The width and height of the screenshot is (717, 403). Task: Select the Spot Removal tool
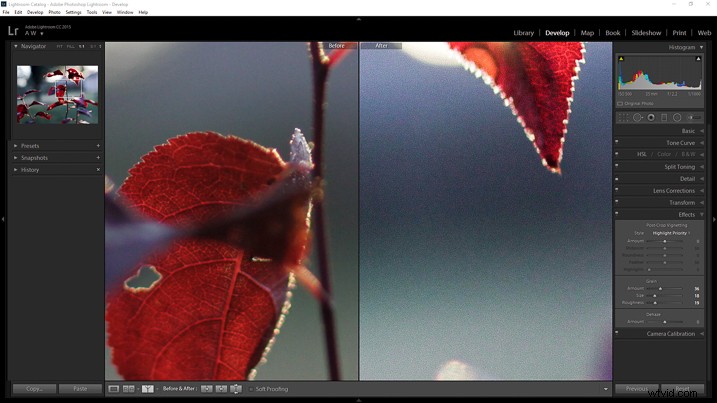tap(637, 118)
